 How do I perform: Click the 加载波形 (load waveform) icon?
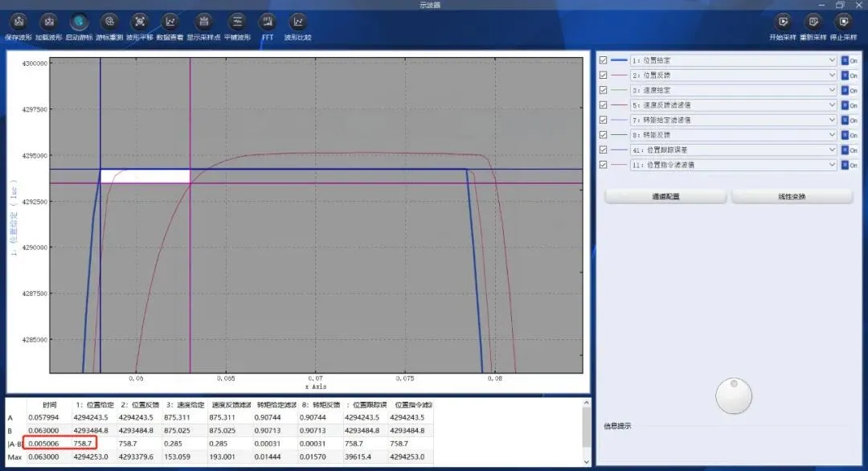(x=49, y=22)
